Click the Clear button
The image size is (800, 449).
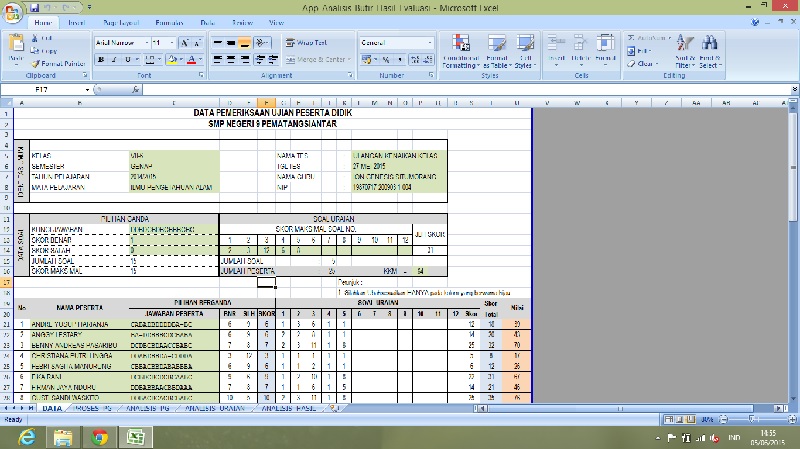(643, 64)
